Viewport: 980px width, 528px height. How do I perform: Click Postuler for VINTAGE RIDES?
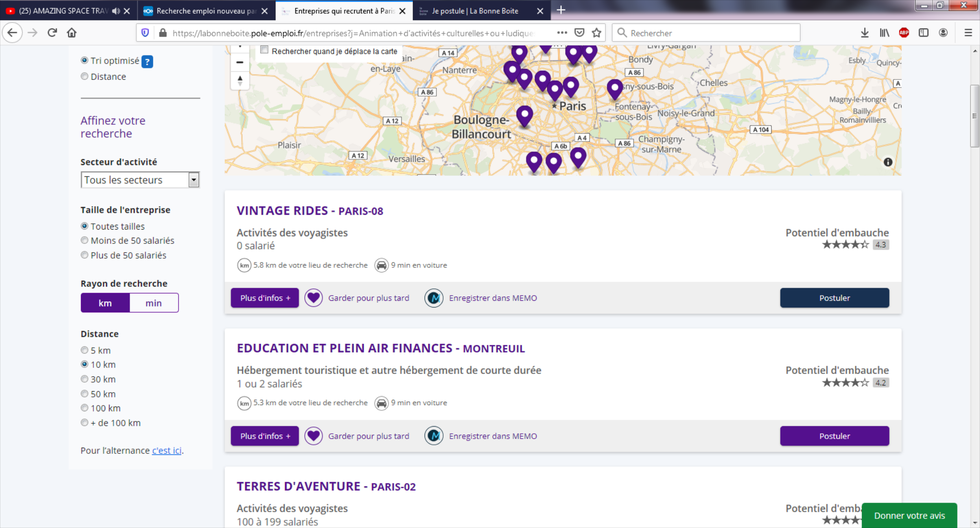pos(834,298)
